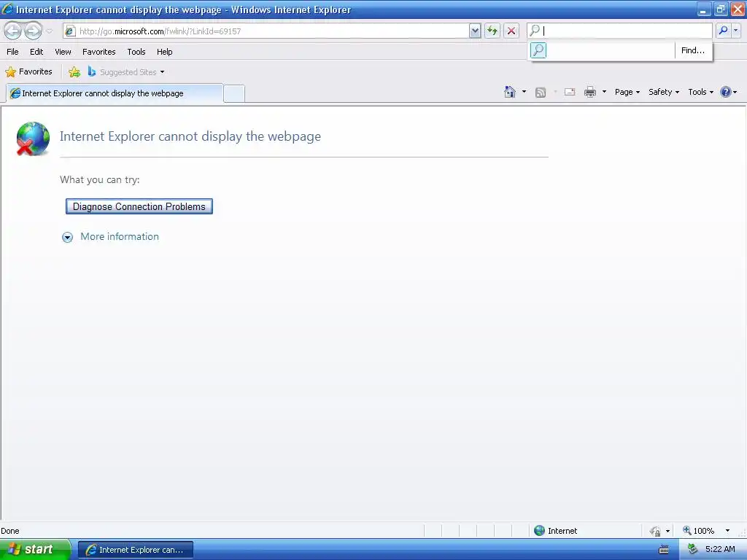Select the search provider icon in dropdown
This screenshot has height=560, width=747.
[538, 50]
